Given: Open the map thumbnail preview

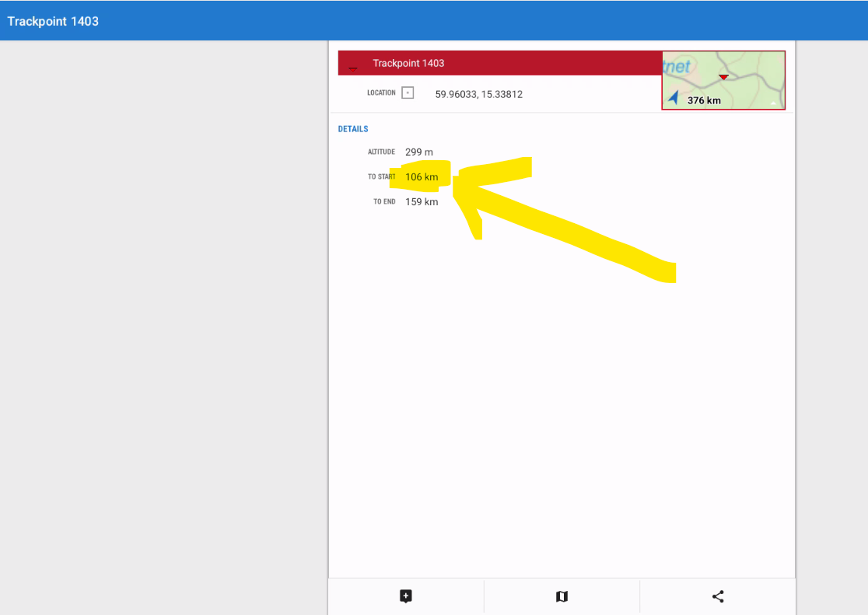Looking at the screenshot, I should [x=723, y=80].
